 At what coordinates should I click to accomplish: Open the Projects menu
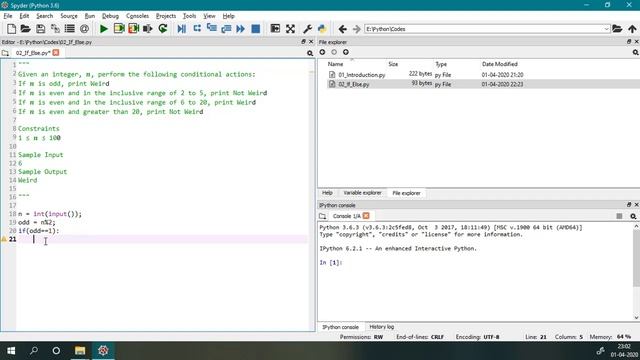point(166,16)
